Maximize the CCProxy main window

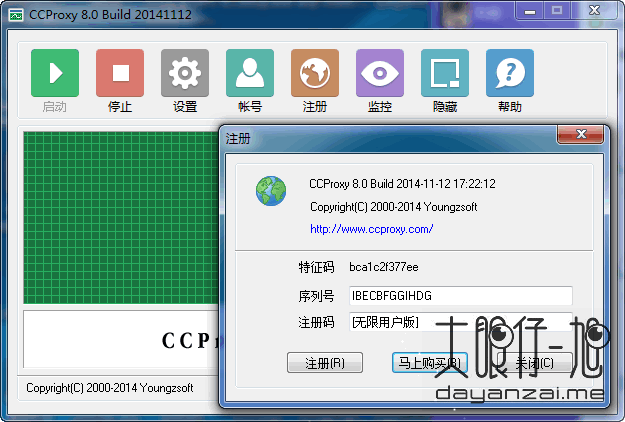click(x=557, y=11)
